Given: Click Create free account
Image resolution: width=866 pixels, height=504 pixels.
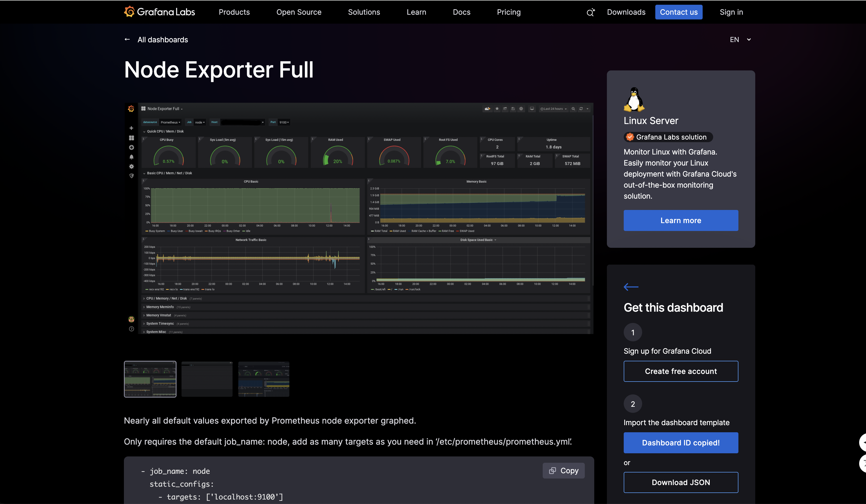Looking at the screenshot, I should 681,371.
